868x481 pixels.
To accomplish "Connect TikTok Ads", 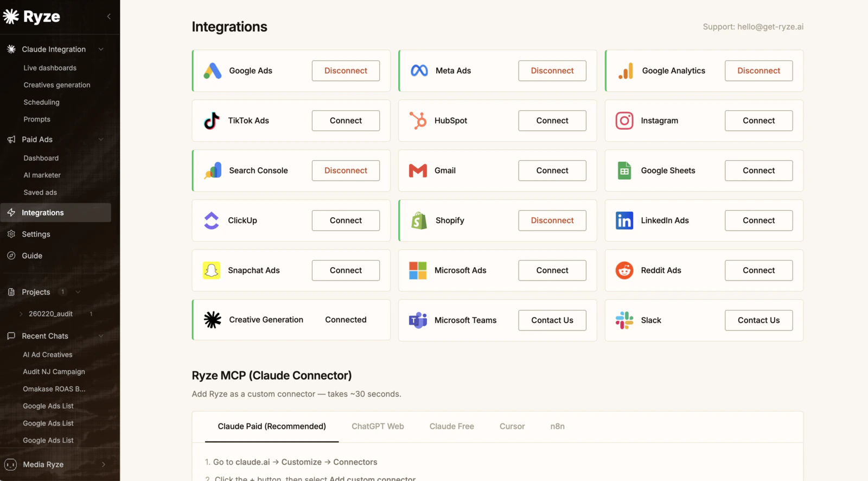I will point(346,121).
